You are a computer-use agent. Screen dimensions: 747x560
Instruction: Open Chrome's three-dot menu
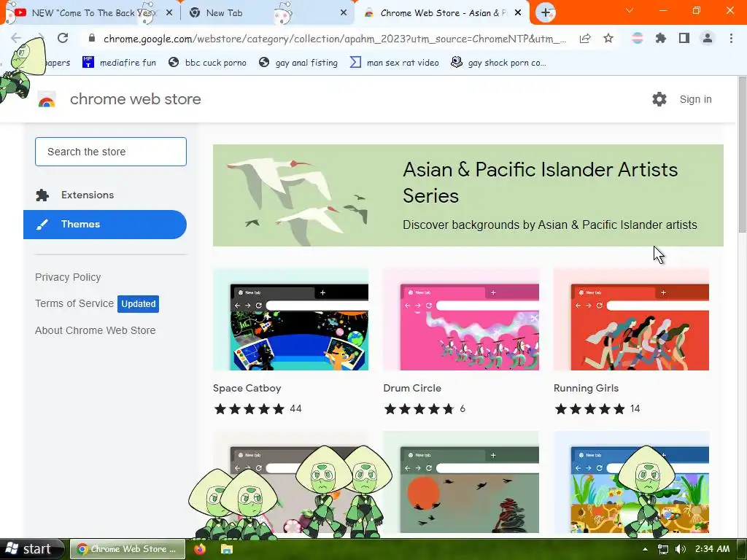click(x=731, y=39)
